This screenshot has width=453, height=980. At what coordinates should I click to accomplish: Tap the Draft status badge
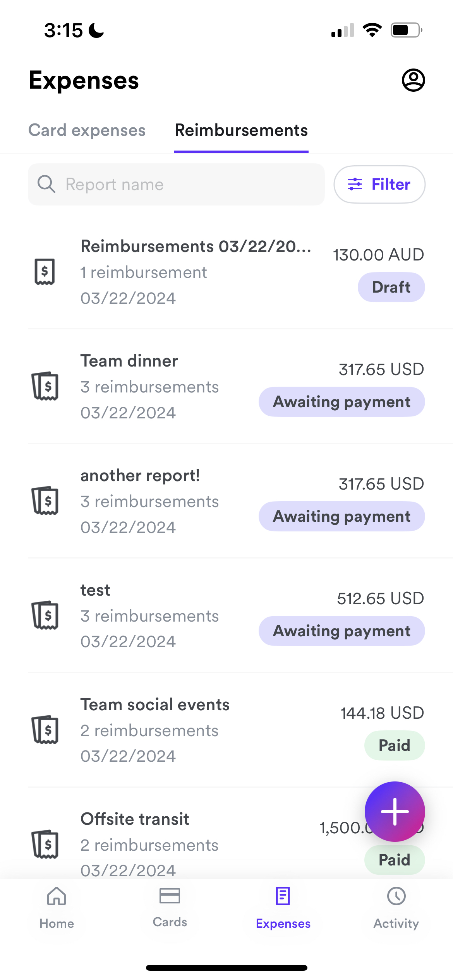pos(391,287)
